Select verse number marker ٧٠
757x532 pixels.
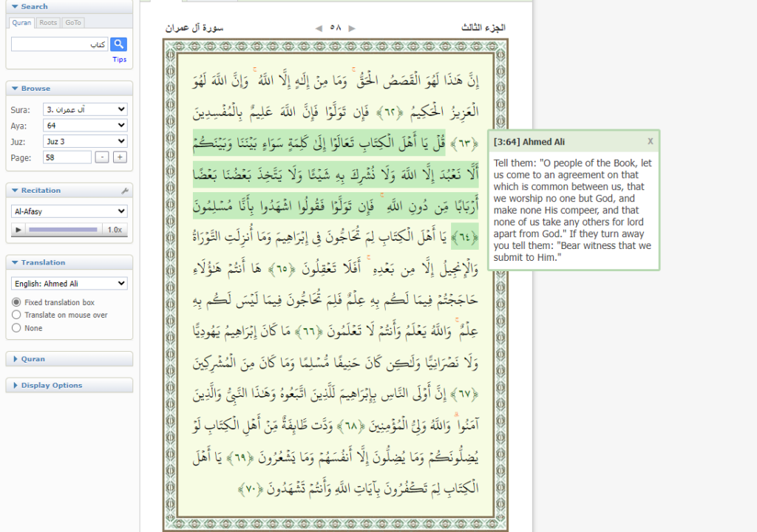[251, 489]
